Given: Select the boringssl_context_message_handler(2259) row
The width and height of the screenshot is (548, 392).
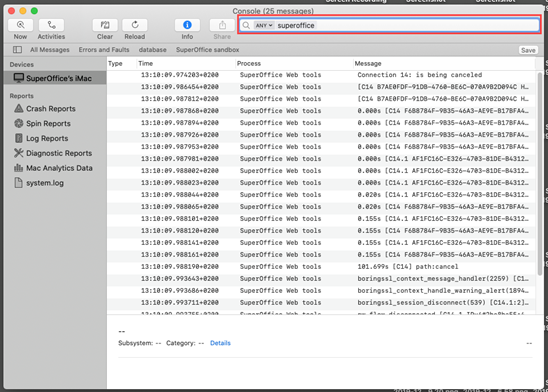Looking at the screenshot, I should [321, 278].
